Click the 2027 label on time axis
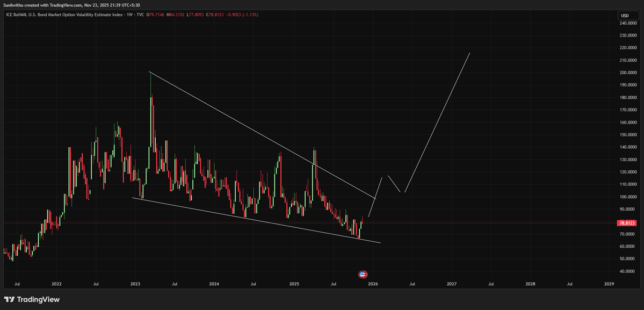The height and width of the screenshot is (310, 644). [x=451, y=284]
